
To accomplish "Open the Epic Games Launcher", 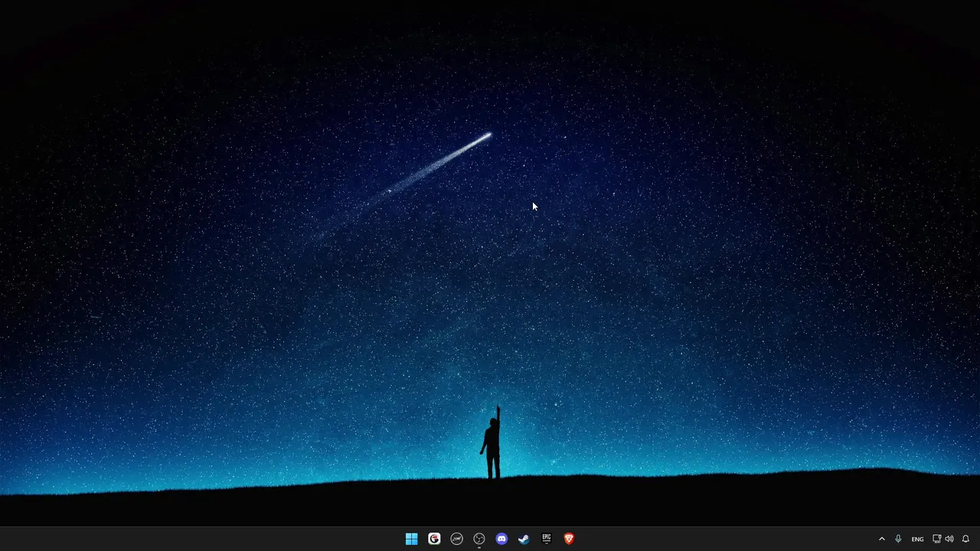I will pyautogui.click(x=547, y=539).
